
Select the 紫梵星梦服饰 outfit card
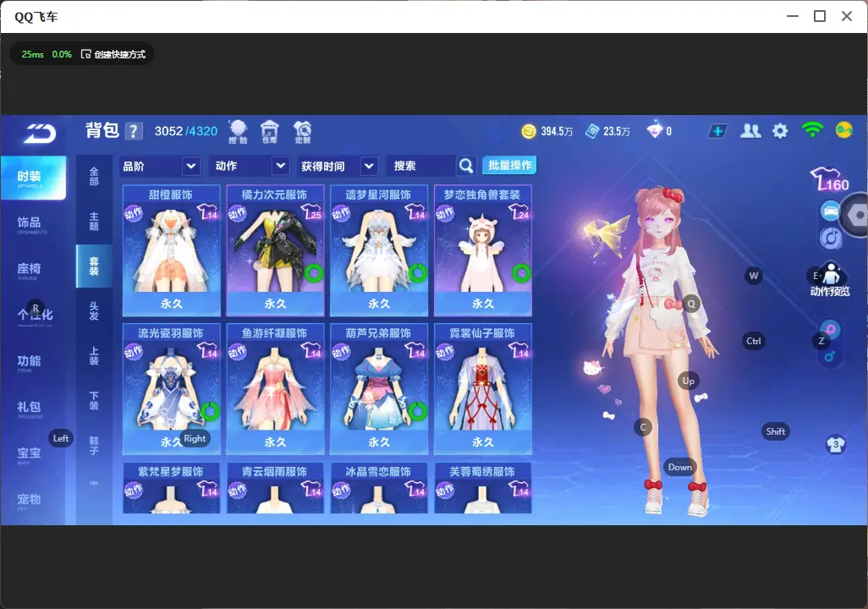pyautogui.click(x=172, y=488)
